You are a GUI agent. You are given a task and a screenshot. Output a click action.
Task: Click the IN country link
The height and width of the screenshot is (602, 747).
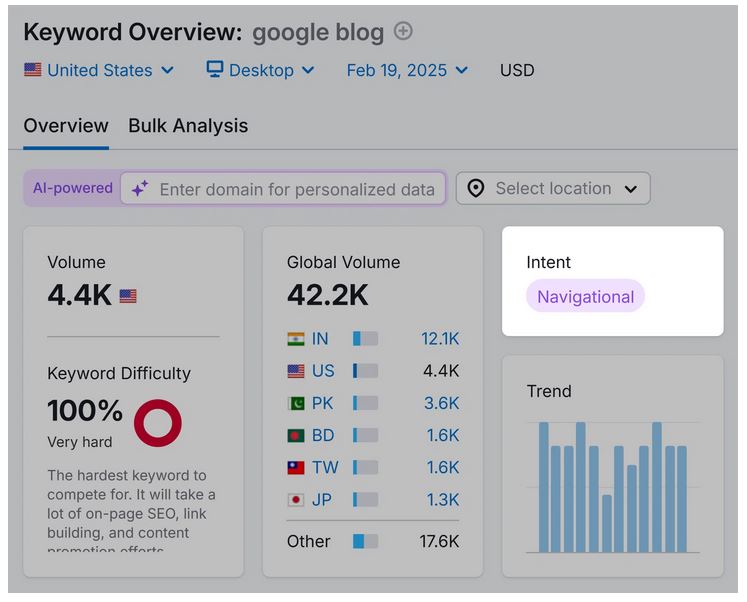pyautogui.click(x=320, y=339)
